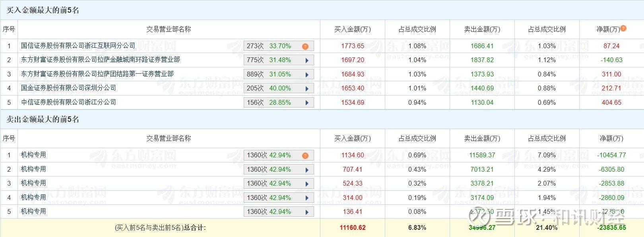The width and height of the screenshot is (644, 237).
Task: Expand the arrow beside 775次 31.48%
Action: tap(307, 61)
